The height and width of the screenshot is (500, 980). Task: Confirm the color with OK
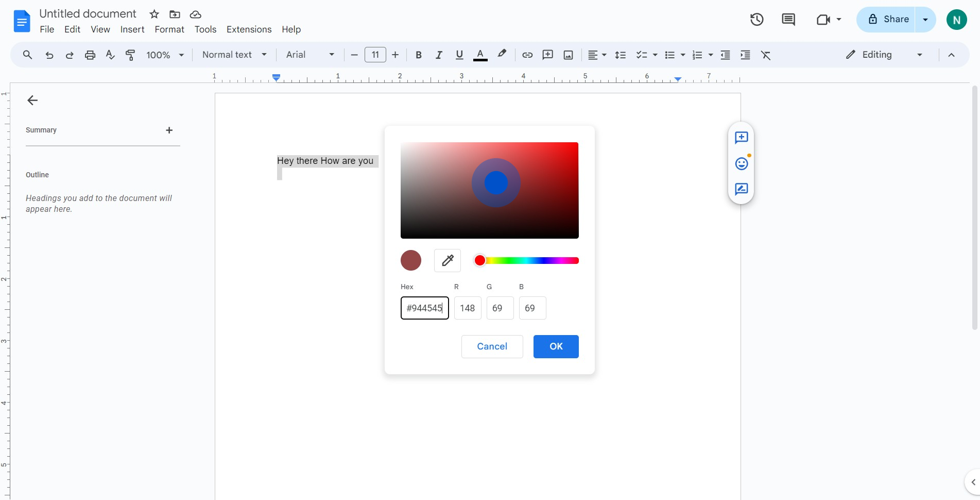click(556, 346)
